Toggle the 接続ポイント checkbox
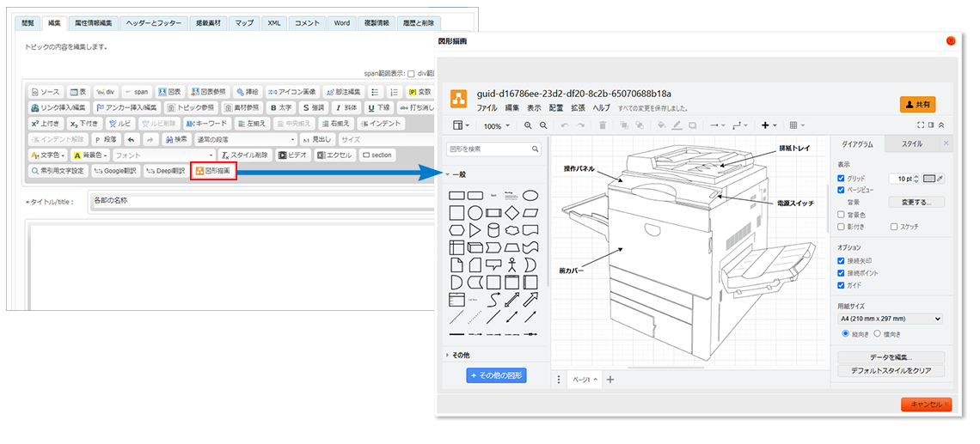Viewport: 980px width, 444px height. tap(842, 273)
